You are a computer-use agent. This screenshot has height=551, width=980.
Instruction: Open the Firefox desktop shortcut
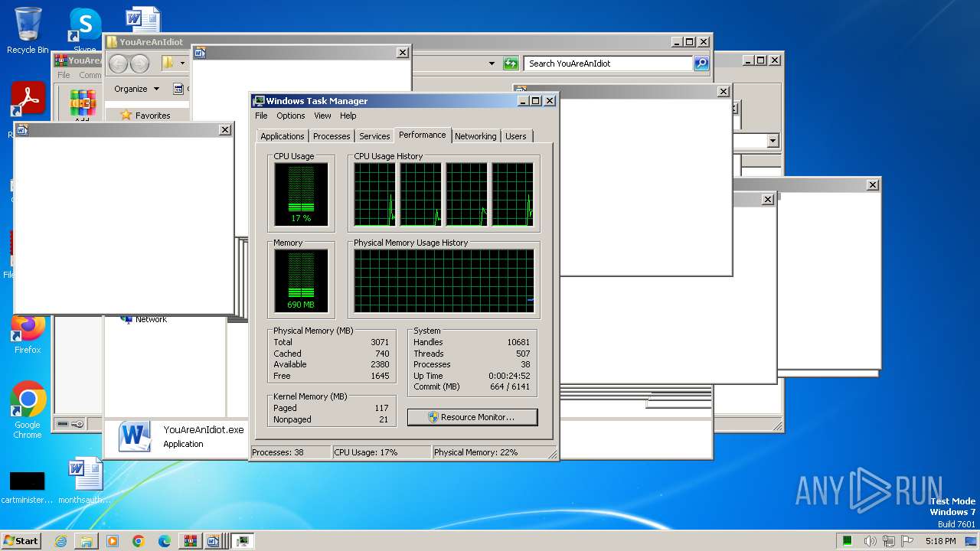click(28, 333)
